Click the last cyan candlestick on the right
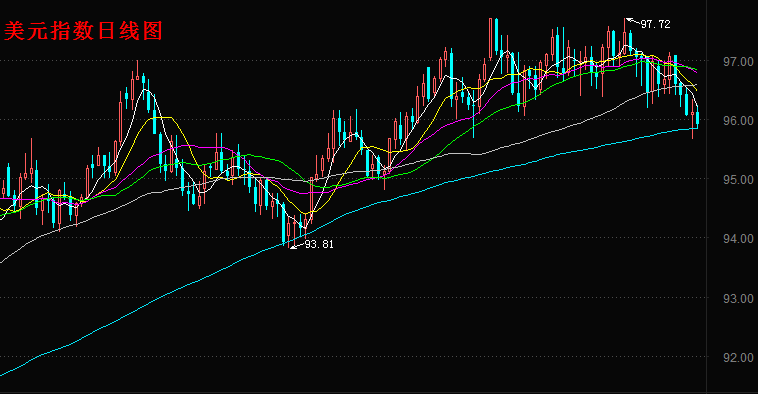The image size is (758, 394). (698, 118)
